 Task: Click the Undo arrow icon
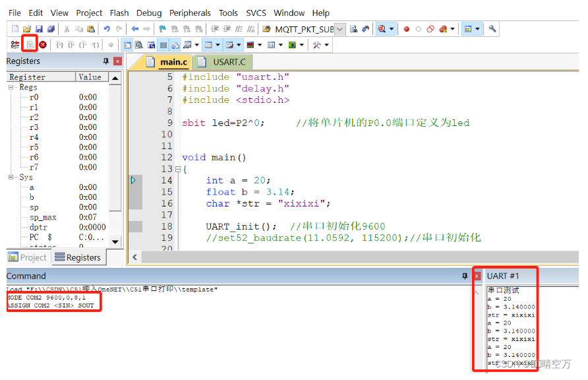coord(107,29)
